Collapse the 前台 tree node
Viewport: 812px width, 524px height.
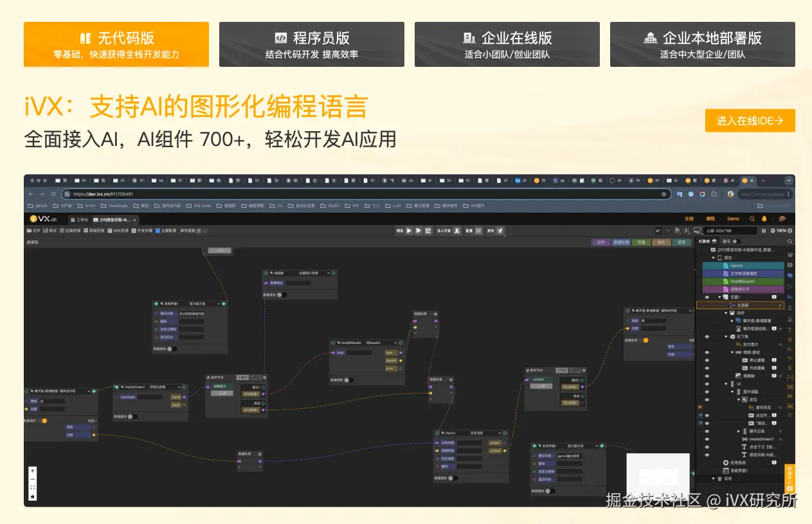tap(713, 257)
